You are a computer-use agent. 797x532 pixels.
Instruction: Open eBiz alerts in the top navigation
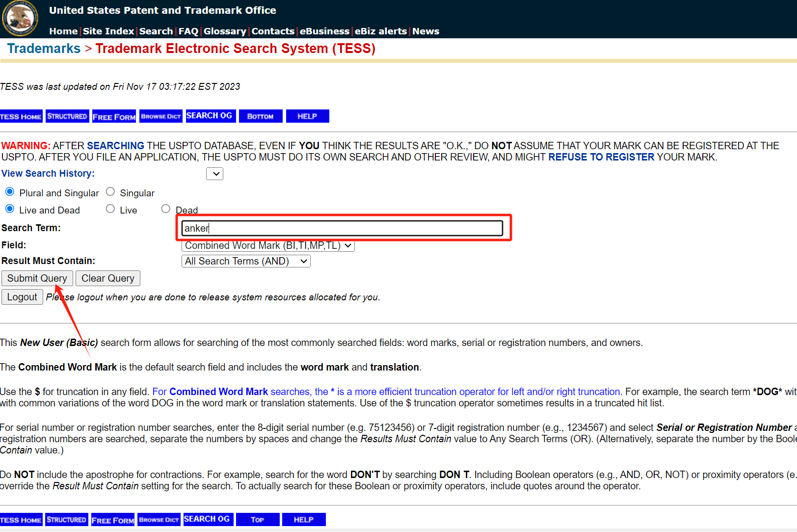click(381, 31)
